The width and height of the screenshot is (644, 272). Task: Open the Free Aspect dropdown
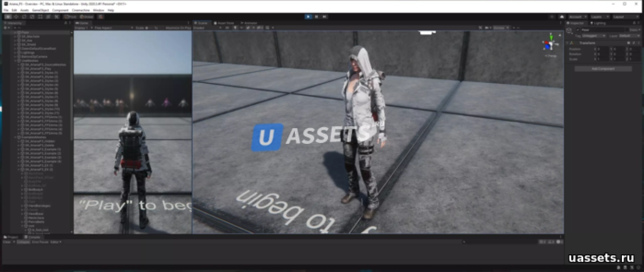click(113, 28)
